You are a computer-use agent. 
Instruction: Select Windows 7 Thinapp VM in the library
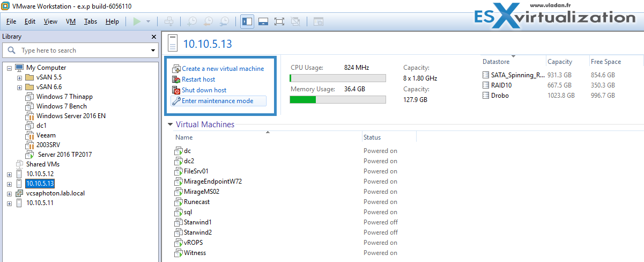click(64, 97)
